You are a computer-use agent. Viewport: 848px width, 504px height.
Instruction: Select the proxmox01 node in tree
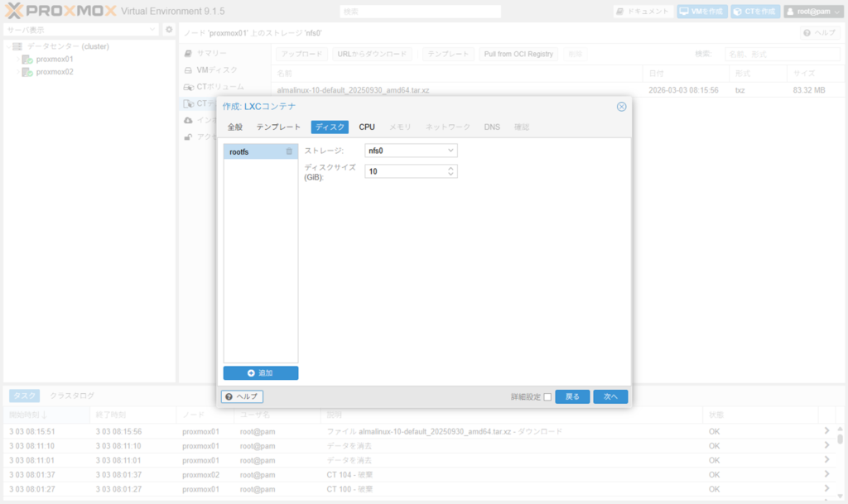coord(54,60)
